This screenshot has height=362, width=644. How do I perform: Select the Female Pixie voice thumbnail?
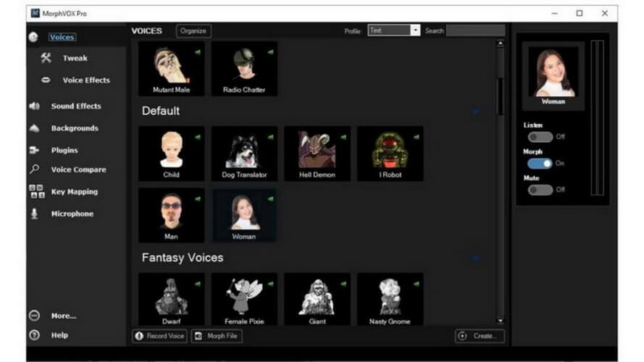coord(244,299)
